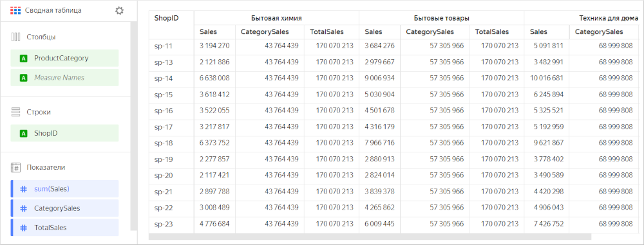This screenshot has height=245, width=644.
Task: Click the sum(Sales) hash icon
Action: (24, 189)
